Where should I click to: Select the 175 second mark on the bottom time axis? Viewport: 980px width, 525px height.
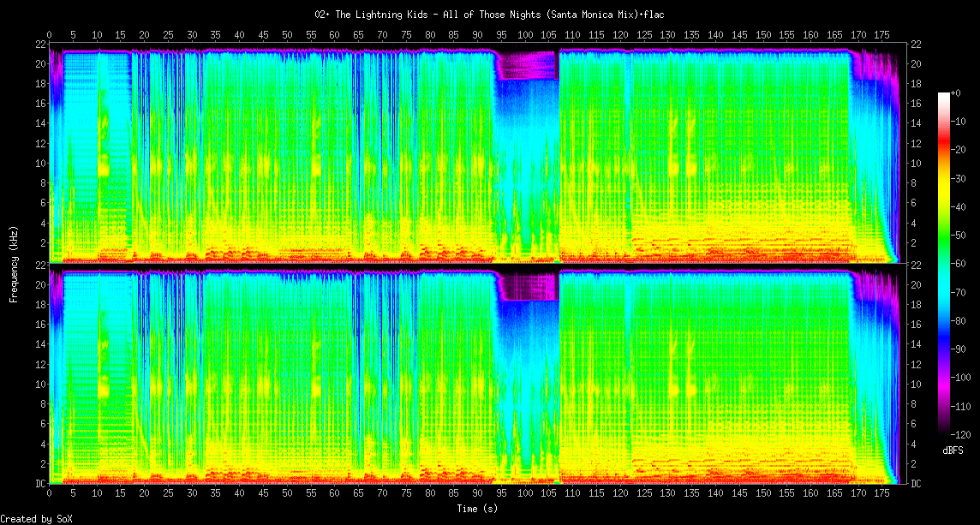tap(880, 493)
